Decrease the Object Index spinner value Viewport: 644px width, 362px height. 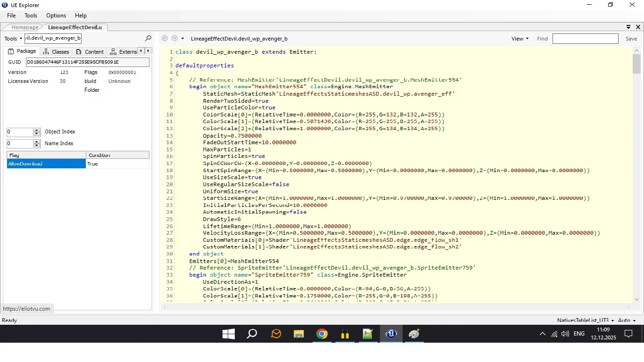pyautogui.click(x=37, y=134)
